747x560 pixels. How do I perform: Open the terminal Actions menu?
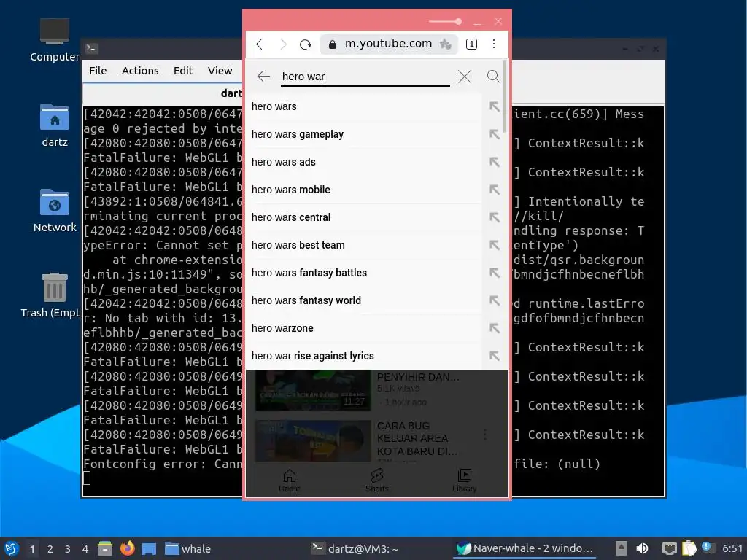[140, 71]
